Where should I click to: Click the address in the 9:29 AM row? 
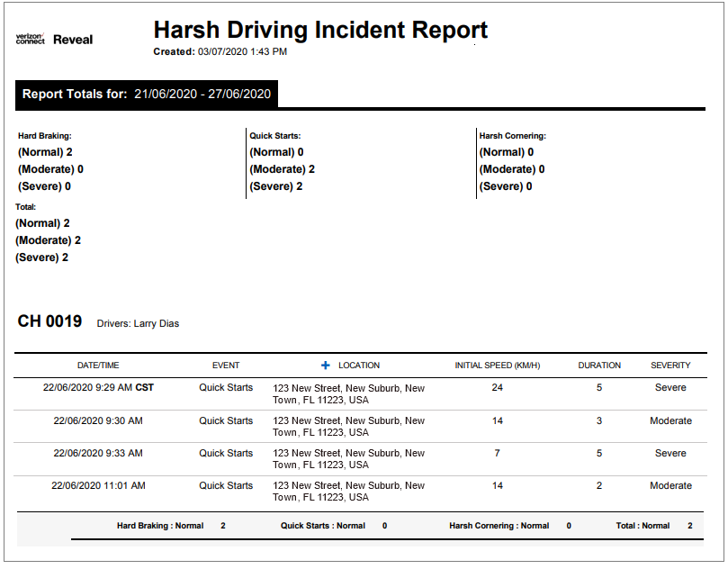tap(348, 394)
